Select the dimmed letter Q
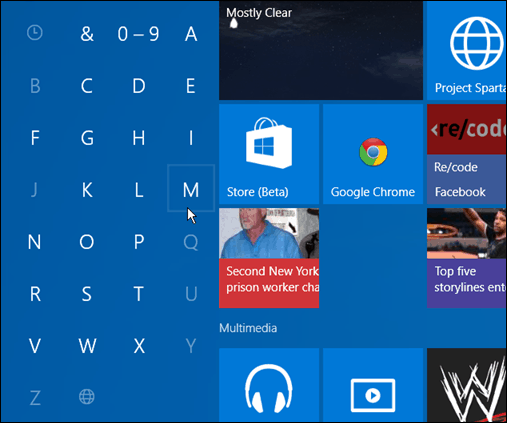The image size is (507, 423). click(191, 242)
